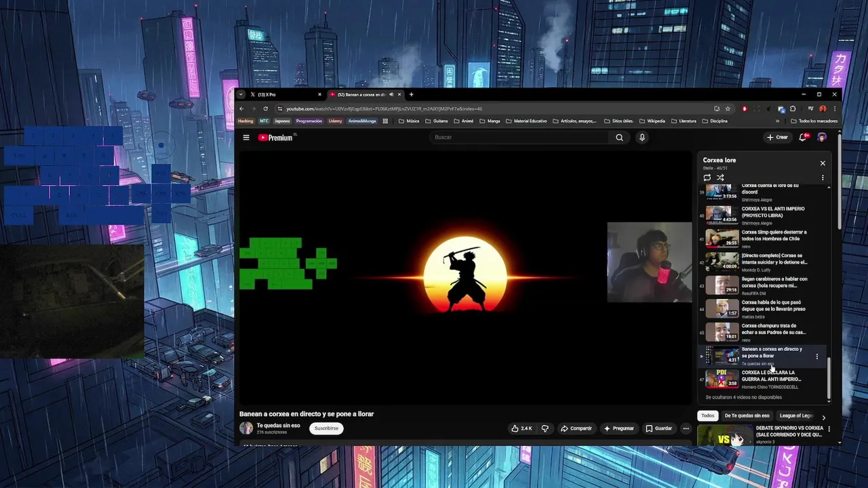Open the YouTube account avatar menu
Image resolution: width=868 pixels, height=488 pixels.
click(x=822, y=138)
